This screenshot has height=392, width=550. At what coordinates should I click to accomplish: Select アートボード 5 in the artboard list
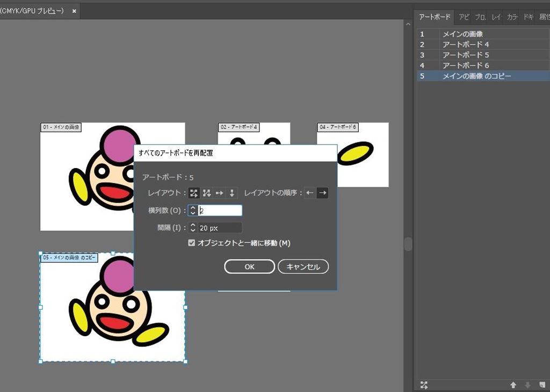click(466, 55)
